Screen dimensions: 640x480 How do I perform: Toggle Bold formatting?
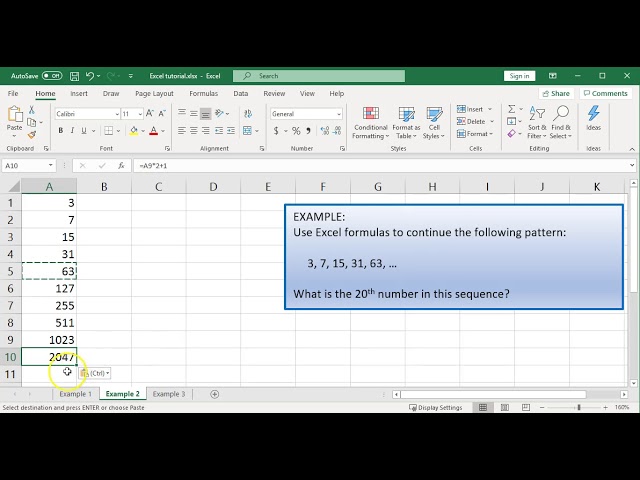coord(60,131)
